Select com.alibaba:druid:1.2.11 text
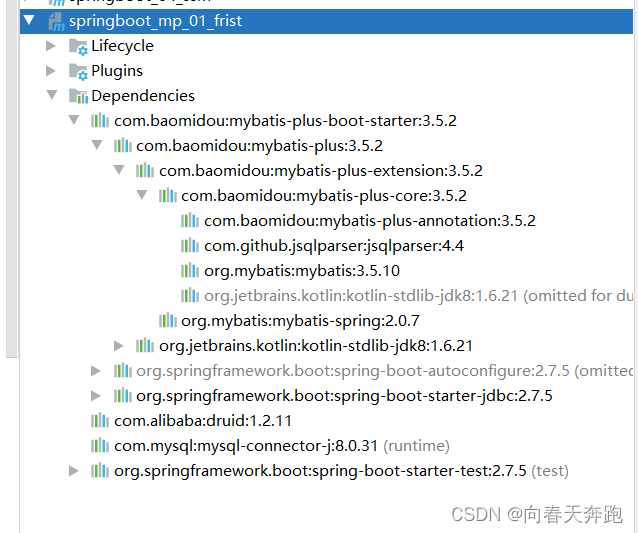Screen dimensions: 638x533 point(203,421)
